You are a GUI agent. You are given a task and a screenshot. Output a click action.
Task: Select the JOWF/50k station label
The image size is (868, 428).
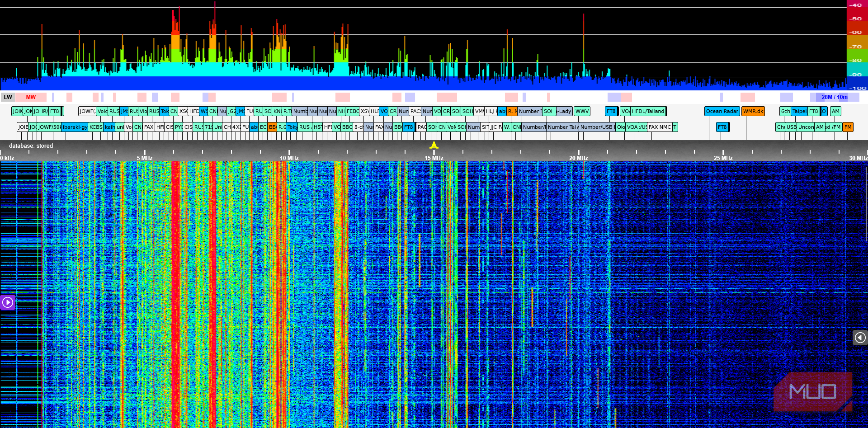point(49,127)
